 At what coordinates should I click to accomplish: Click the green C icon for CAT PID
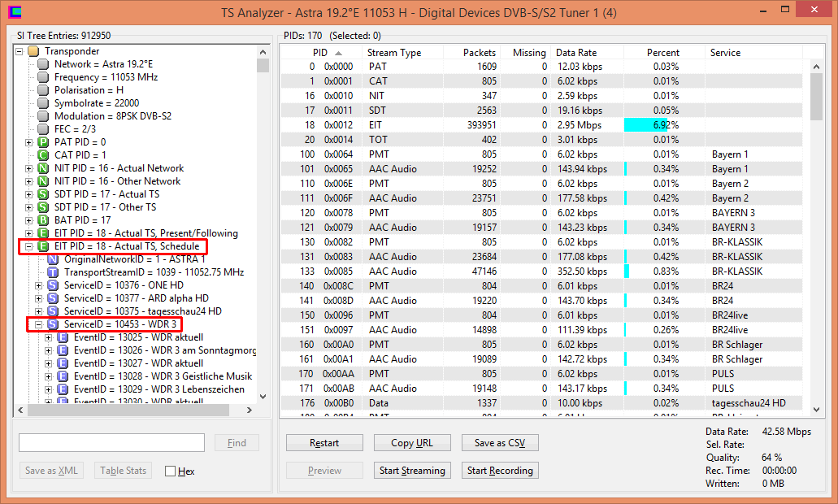click(x=43, y=155)
